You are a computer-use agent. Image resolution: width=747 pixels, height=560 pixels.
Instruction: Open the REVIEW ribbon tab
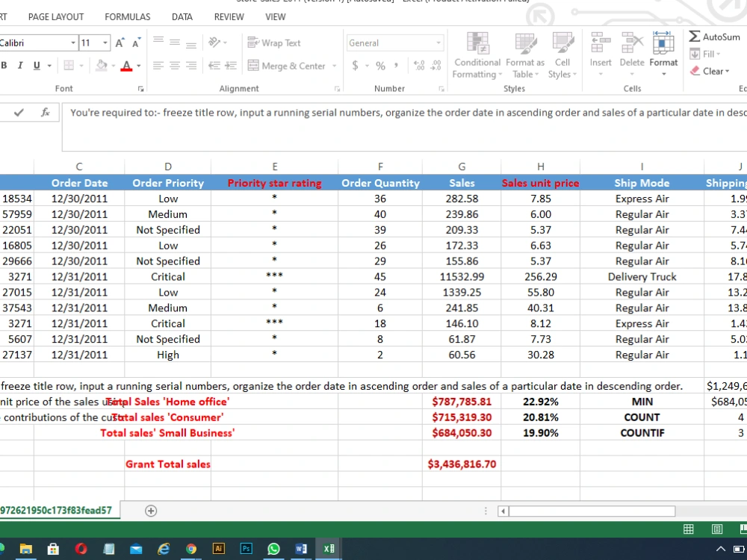229,16
